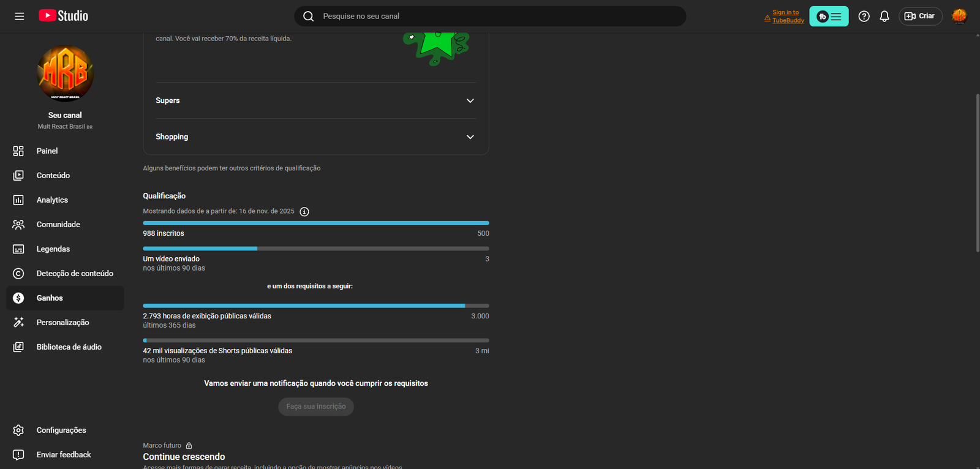The image size is (980, 469).
Task: Open the account avatar menu
Action: (x=959, y=17)
